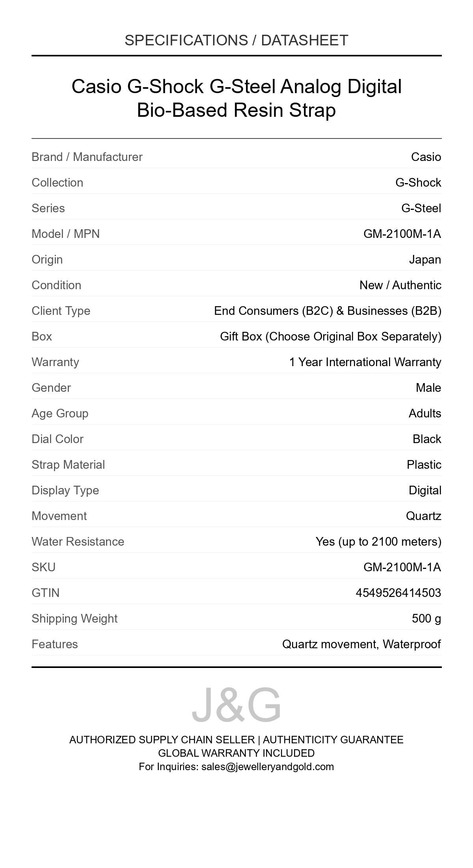Click the Model / MPN value GM-2100M-1A
The height and width of the screenshot is (868, 473).
point(402,234)
